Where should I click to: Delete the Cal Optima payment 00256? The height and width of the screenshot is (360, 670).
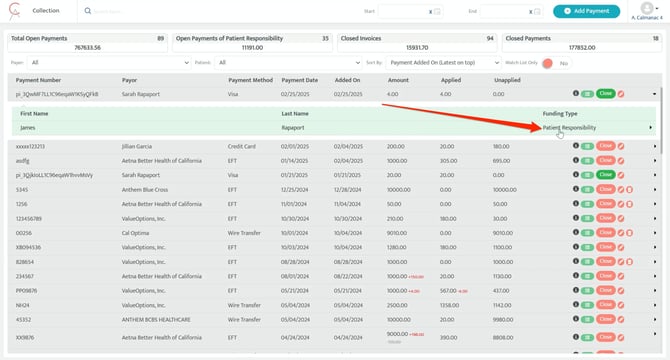coord(629,233)
